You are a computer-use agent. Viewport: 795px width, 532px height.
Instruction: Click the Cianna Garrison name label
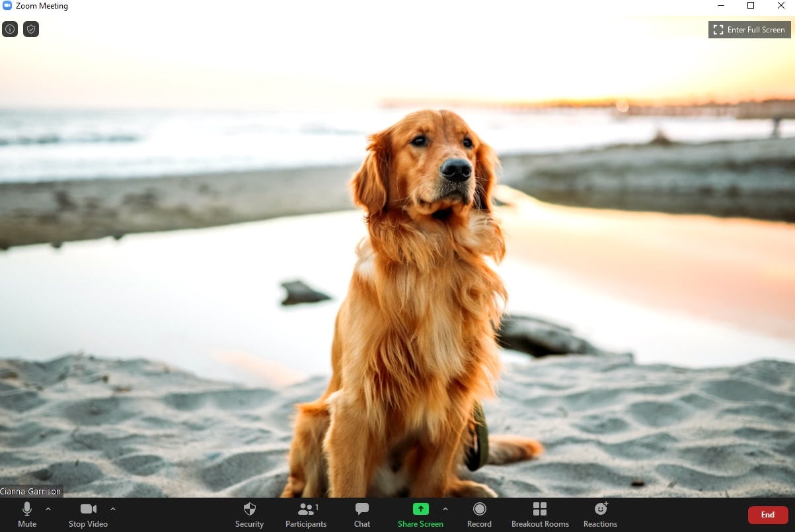click(x=31, y=491)
